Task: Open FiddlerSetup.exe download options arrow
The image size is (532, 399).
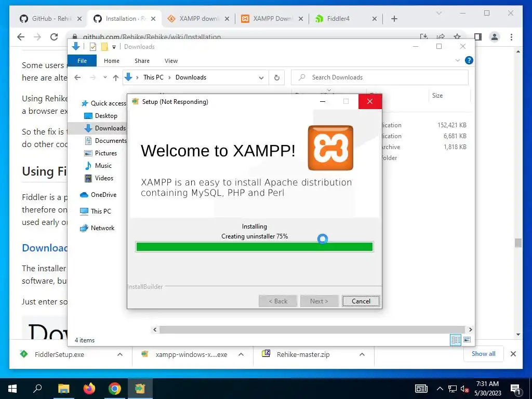Action: tap(120, 354)
